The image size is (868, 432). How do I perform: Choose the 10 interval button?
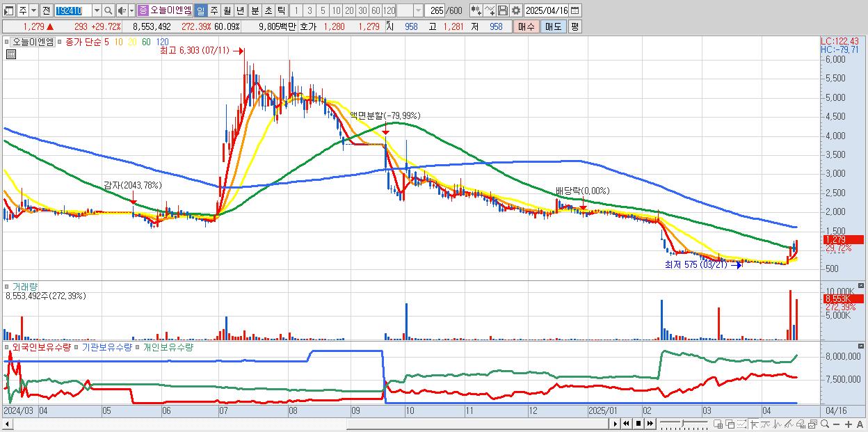click(x=336, y=10)
